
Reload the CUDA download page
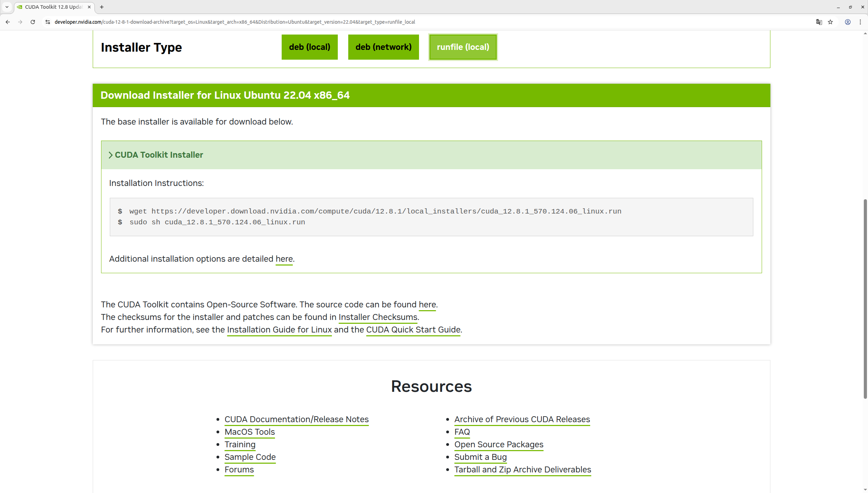[33, 22]
